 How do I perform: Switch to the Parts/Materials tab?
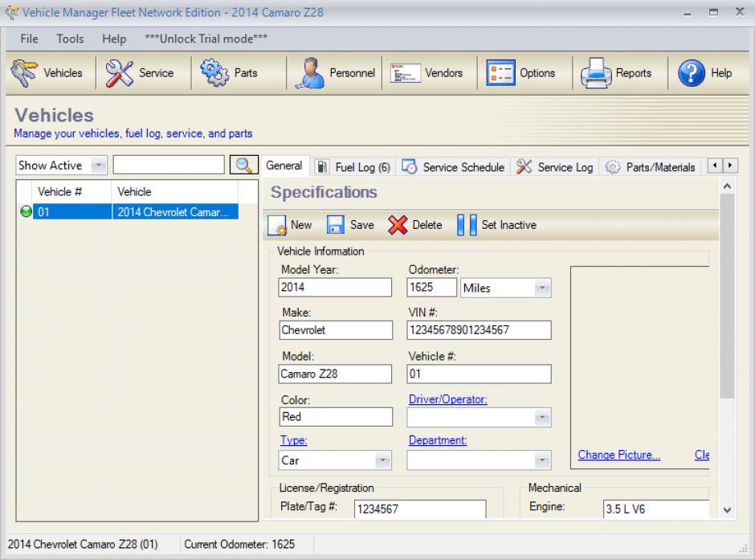coord(651,167)
